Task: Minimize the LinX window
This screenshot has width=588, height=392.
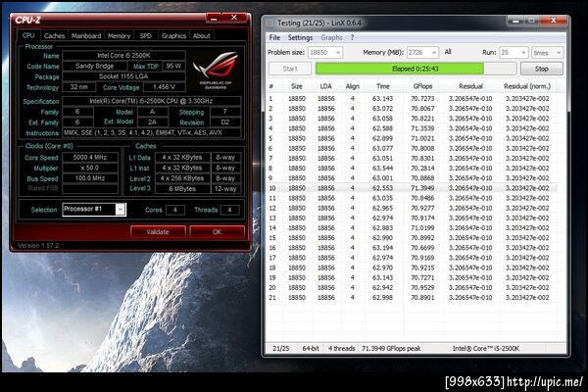Action: tap(515, 21)
